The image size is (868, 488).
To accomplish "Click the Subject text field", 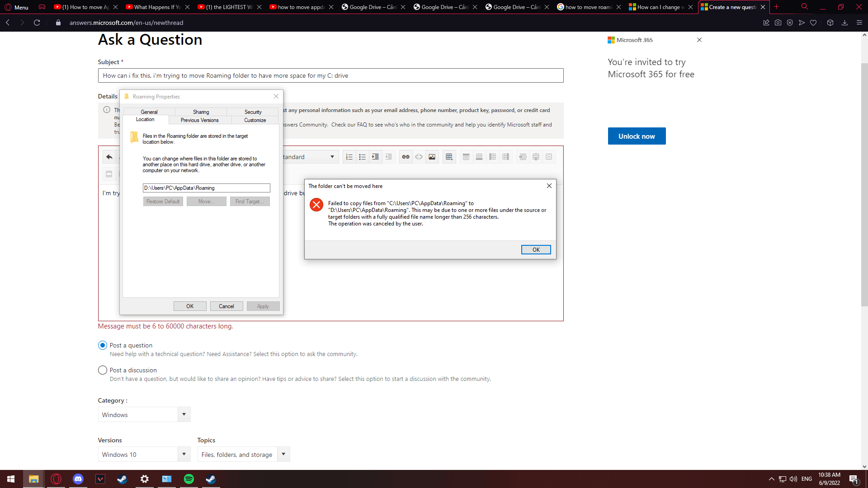I will (330, 75).
